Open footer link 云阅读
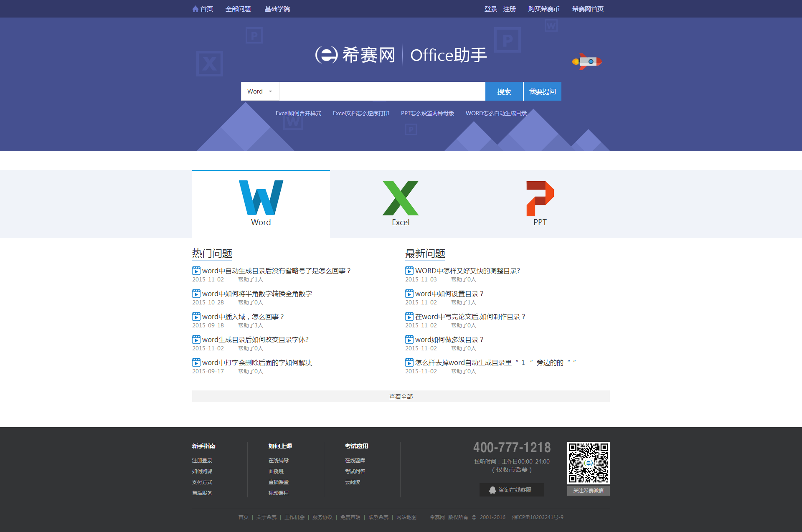The image size is (802, 532). 353,482
